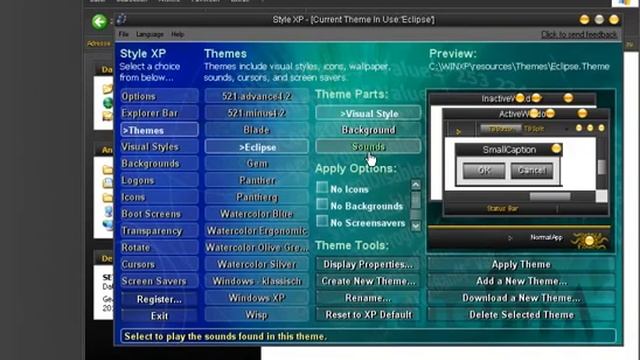The width and height of the screenshot is (640, 360).
Task: Open Screen Savers section
Action: [159, 281]
